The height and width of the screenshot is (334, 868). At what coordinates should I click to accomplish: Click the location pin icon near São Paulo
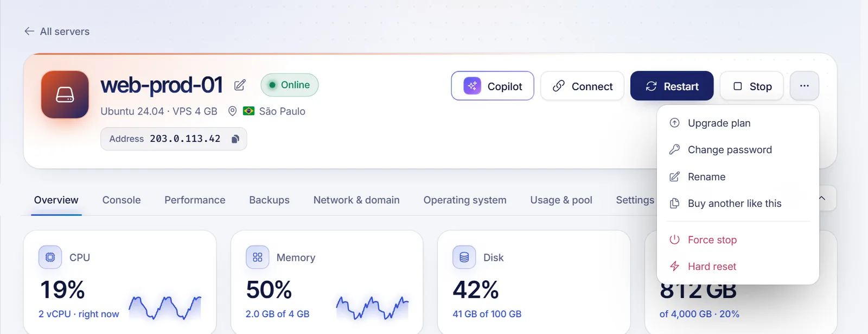[x=232, y=111]
